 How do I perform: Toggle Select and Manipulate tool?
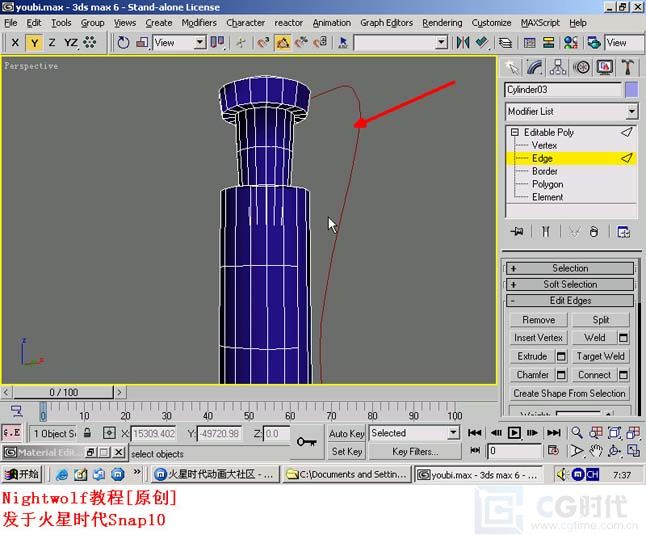(241, 42)
